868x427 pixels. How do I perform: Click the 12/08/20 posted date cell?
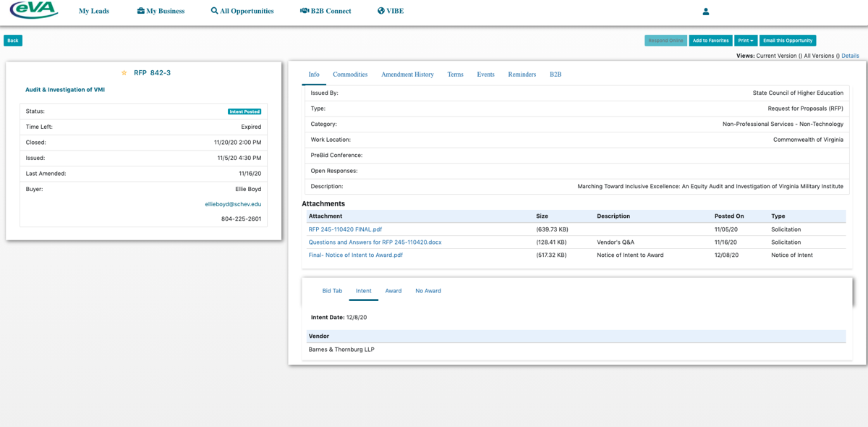pos(726,255)
